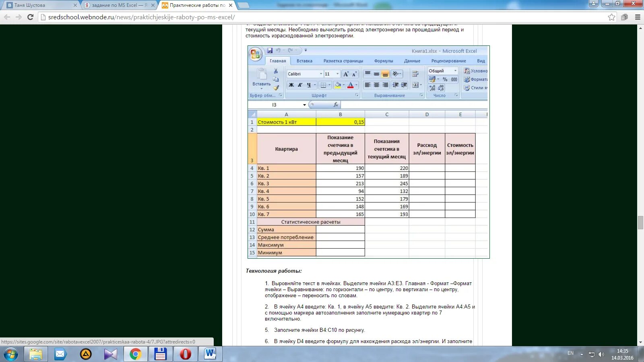This screenshot has width=644, height=362.
Task: Click the browser Reload button
Action: (30, 17)
